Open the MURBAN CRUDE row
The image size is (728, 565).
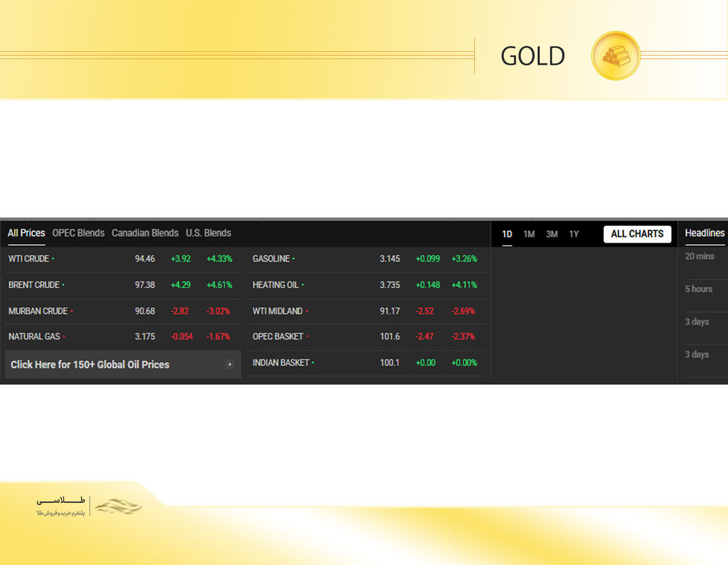[123, 311]
